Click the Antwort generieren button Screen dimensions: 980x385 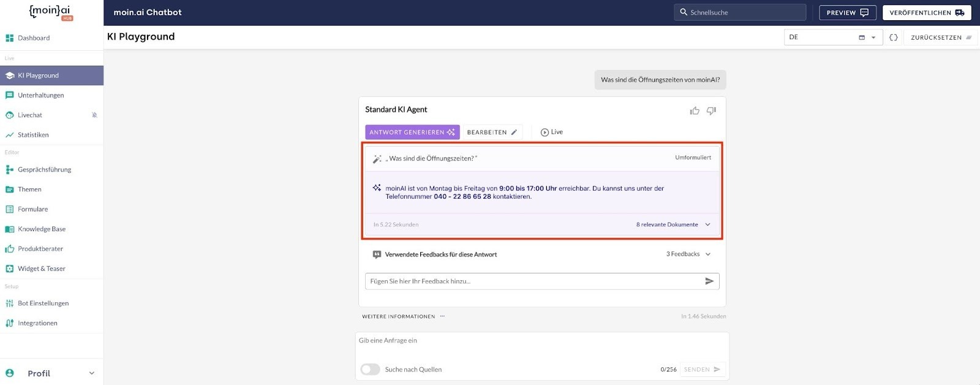(x=412, y=132)
